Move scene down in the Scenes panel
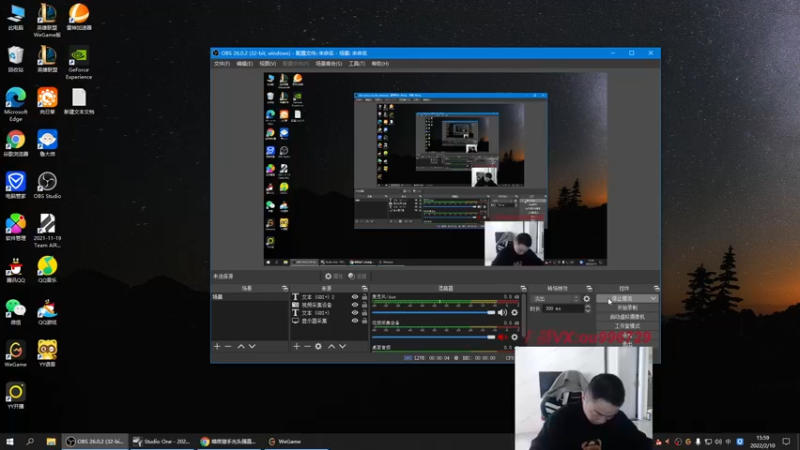This screenshot has height=450, width=800. 252,346
